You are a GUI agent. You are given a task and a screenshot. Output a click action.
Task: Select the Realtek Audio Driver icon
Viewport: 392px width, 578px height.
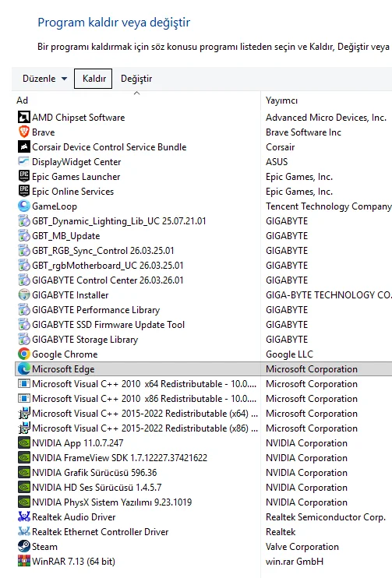[24, 516]
